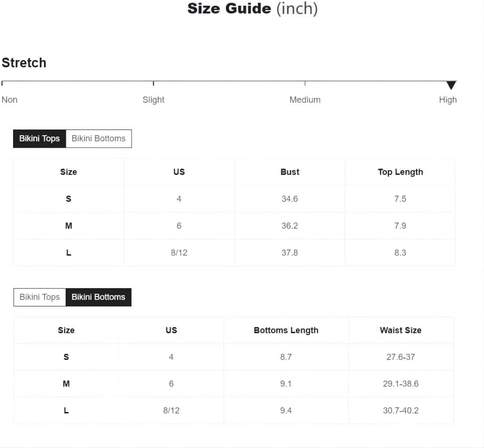Click the size M row in tops table

coord(234,226)
